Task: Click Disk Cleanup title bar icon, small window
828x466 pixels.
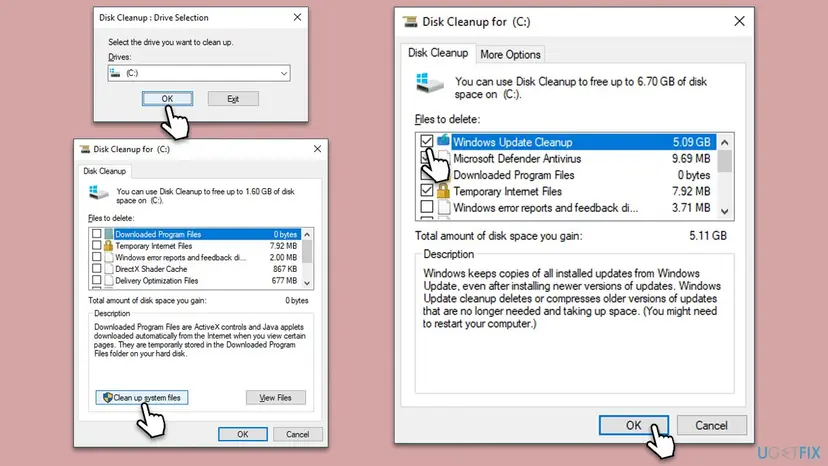Action: pos(84,149)
